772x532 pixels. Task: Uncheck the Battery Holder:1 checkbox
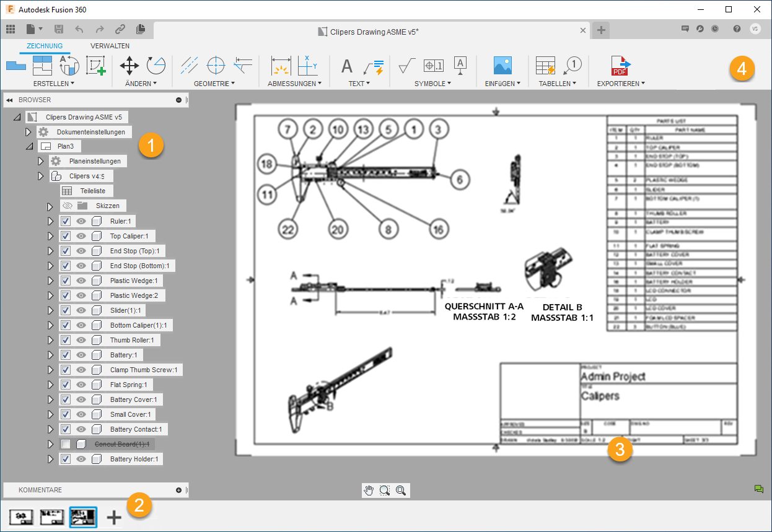click(66, 459)
